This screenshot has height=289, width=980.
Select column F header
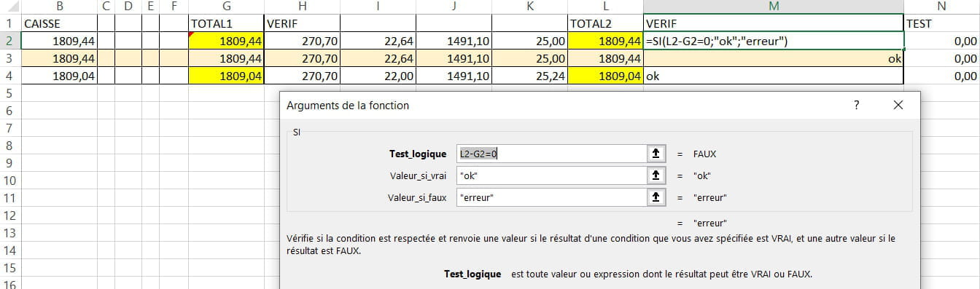(174, 7)
